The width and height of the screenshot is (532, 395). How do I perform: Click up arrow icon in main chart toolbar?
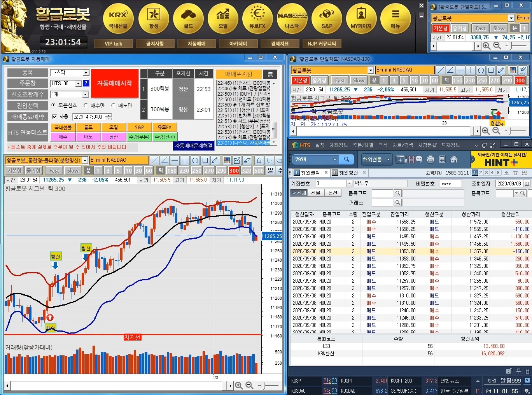[259, 160]
